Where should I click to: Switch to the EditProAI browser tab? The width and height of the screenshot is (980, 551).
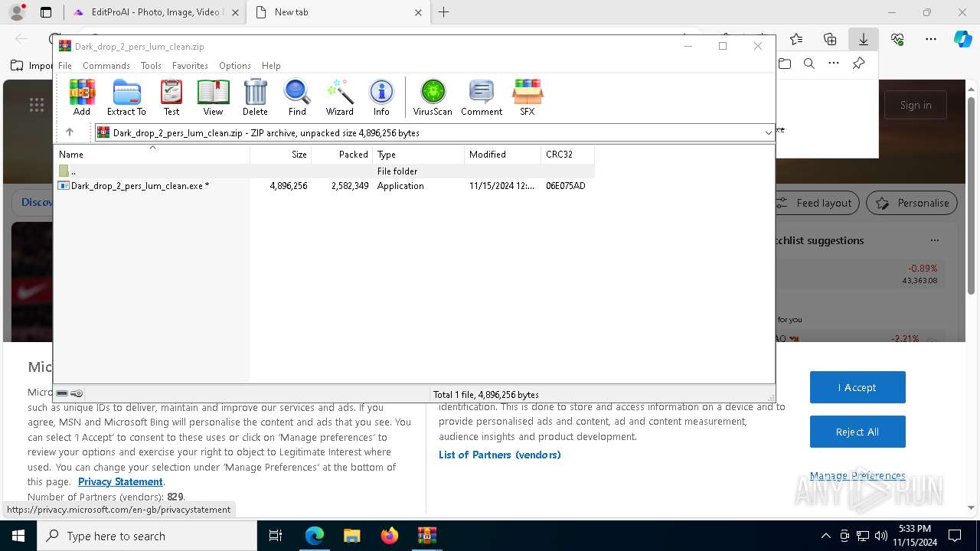pyautogui.click(x=157, y=12)
